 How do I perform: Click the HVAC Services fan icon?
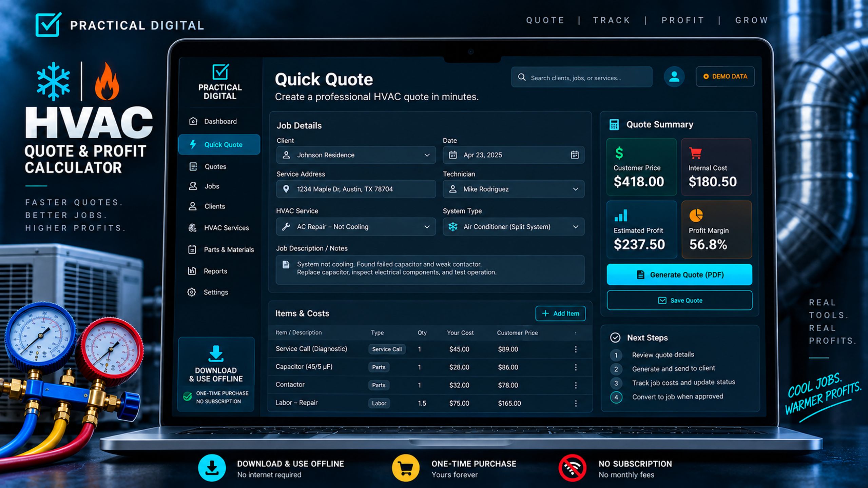point(192,228)
